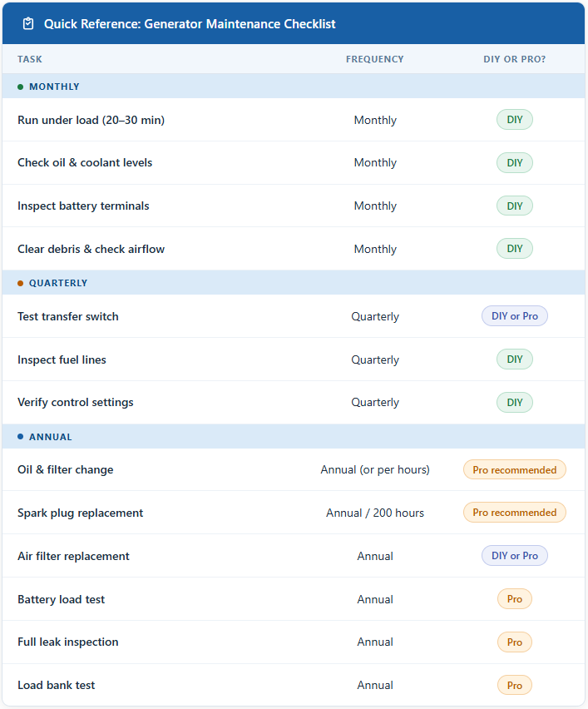
Task: Click Annual frequency for Battery load test
Action: pos(375,599)
